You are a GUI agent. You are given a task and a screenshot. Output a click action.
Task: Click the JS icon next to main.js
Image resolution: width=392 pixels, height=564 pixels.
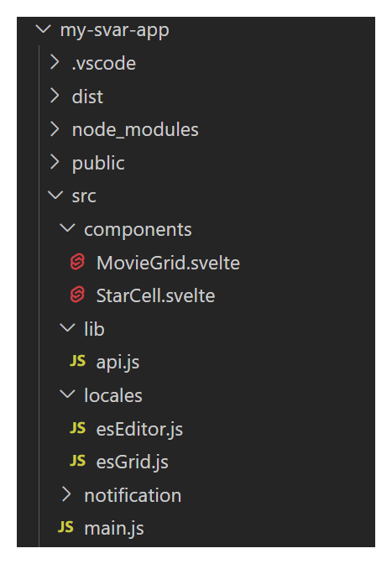click(x=65, y=527)
